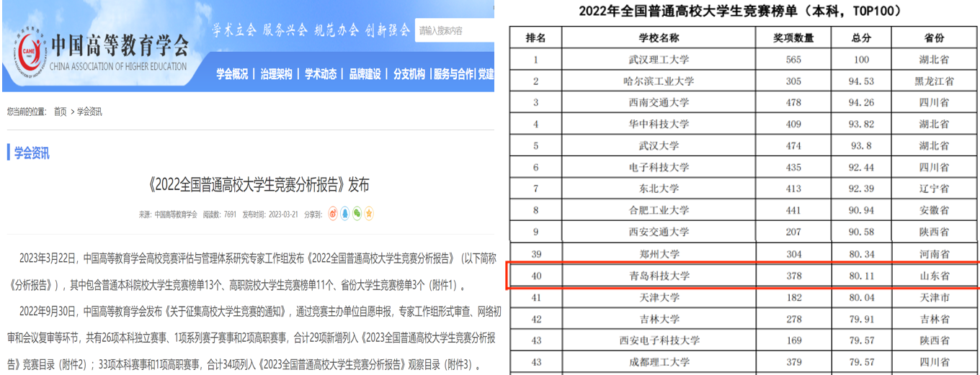This screenshot has width=980, height=375.
Task: Open the 学术动态 menu
Action: tap(321, 74)
